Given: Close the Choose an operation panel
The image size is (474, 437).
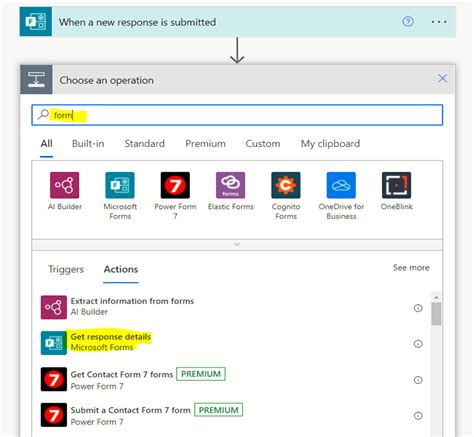Looking at the screenshot, I should 442,79.
